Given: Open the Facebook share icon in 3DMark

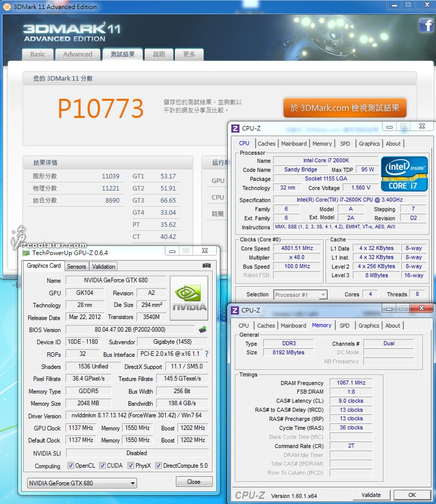Looking at the screenshot, I should tap(426, 25).
